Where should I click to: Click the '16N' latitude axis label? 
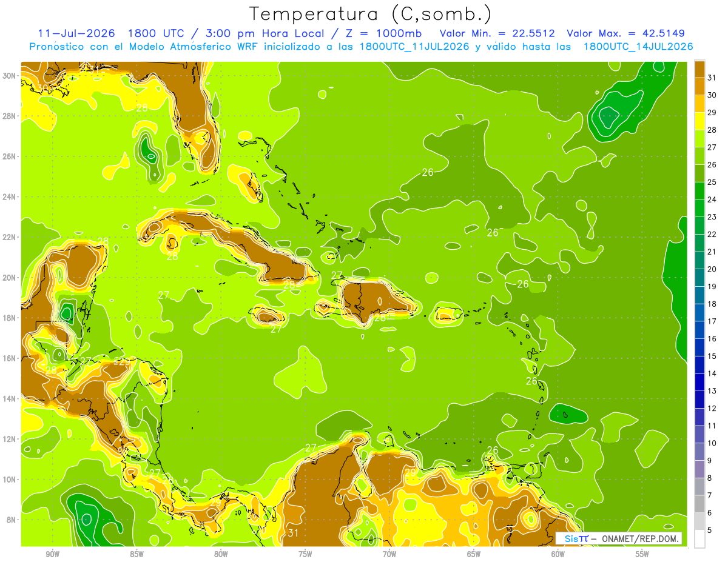point(10,358)
